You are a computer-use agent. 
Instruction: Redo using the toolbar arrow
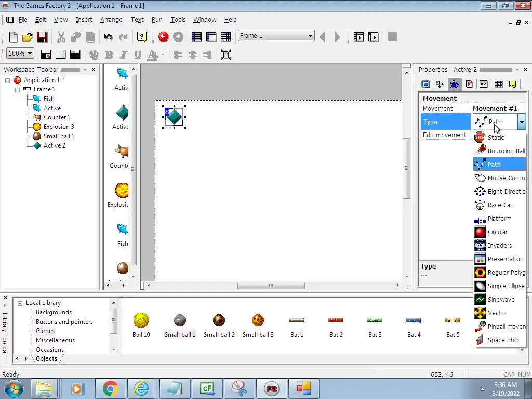coord(123,37)
